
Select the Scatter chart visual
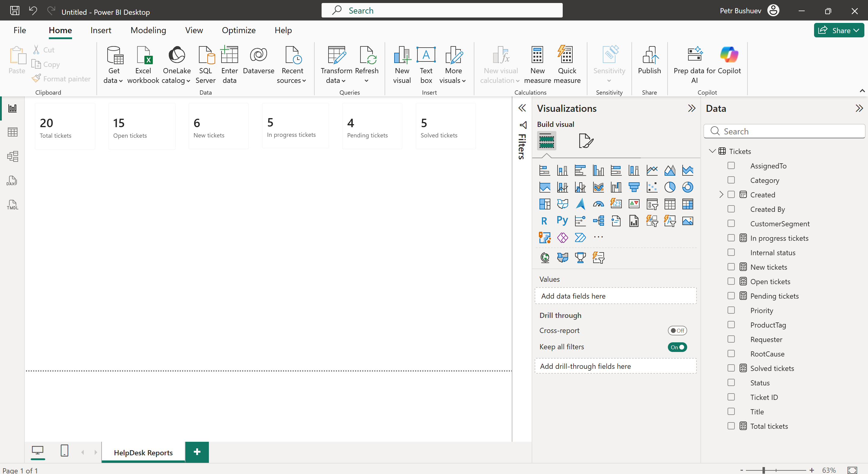coord(652,187)
